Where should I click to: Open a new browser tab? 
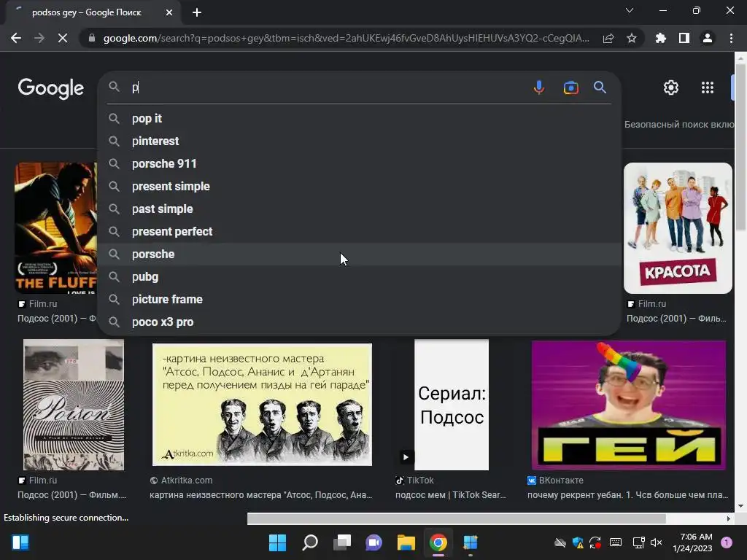click(x=197, y=12)
